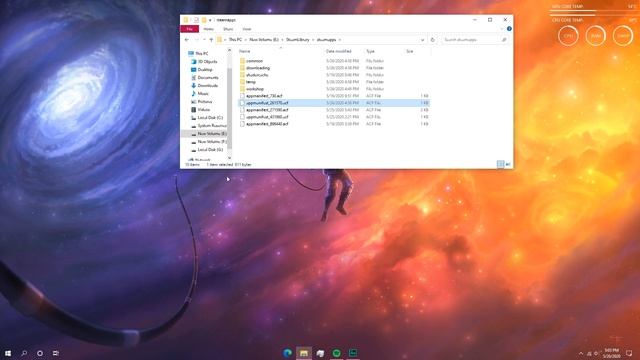This screenshot has width=640, height=360.
Task: Open Cortana from the taskbar
Action: click(x=40, y=353)
